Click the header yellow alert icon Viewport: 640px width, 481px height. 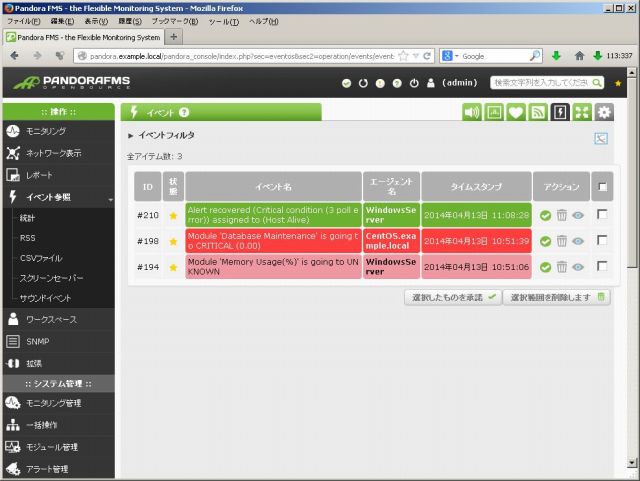click(380, 83)
